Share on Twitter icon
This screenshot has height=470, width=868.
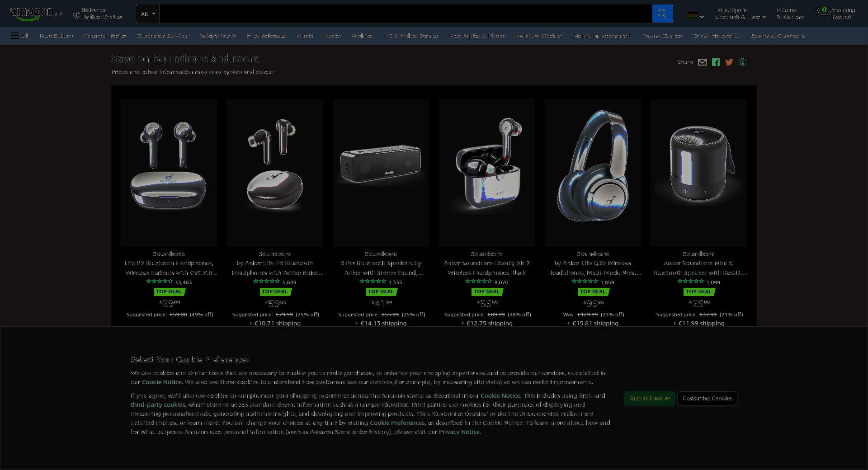pyautogui.click(x=729, y=62)
